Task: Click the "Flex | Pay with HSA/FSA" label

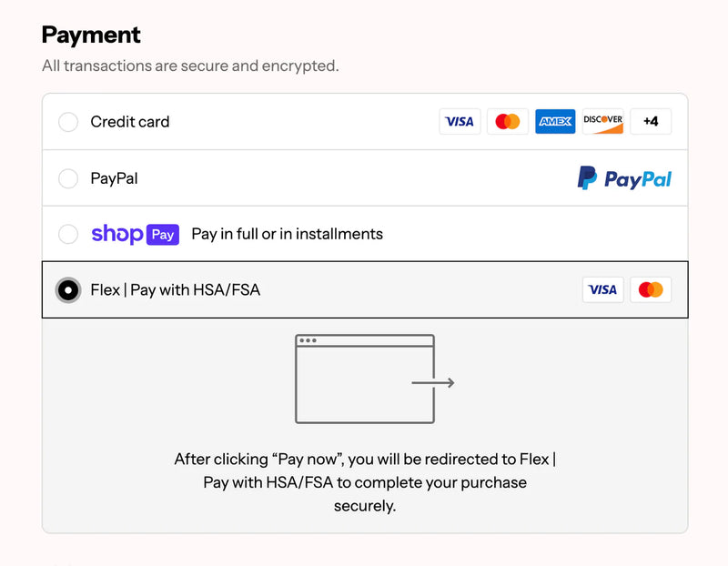Action: (176, 290)
